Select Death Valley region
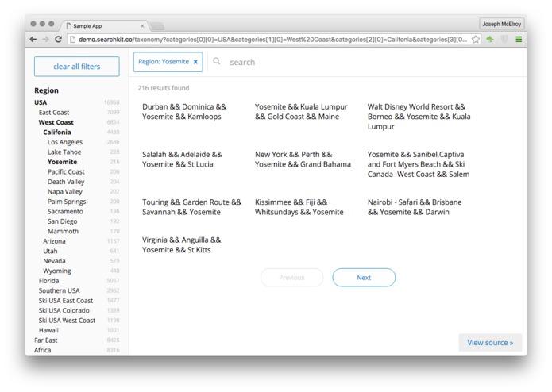Image resolution: width=552 pixels, height=392 pixels. click(66, 182)
